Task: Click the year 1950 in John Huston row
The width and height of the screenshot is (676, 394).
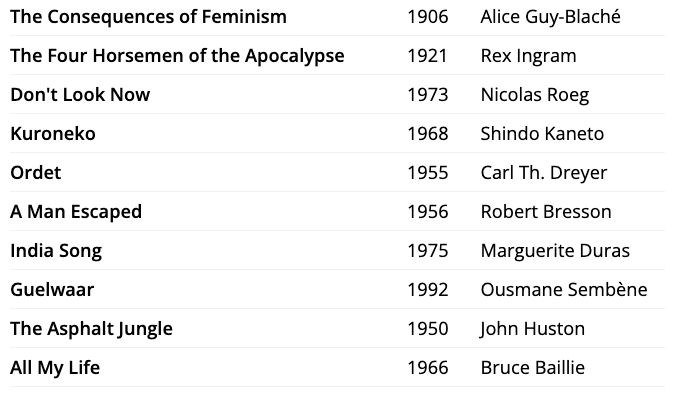Action: click(x=428, y=329)
